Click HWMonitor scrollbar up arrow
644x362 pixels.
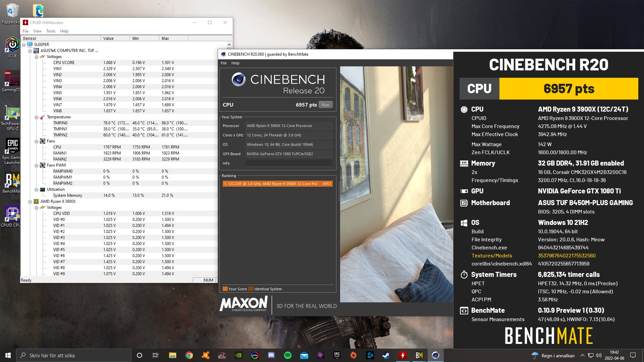coord(229,45)
